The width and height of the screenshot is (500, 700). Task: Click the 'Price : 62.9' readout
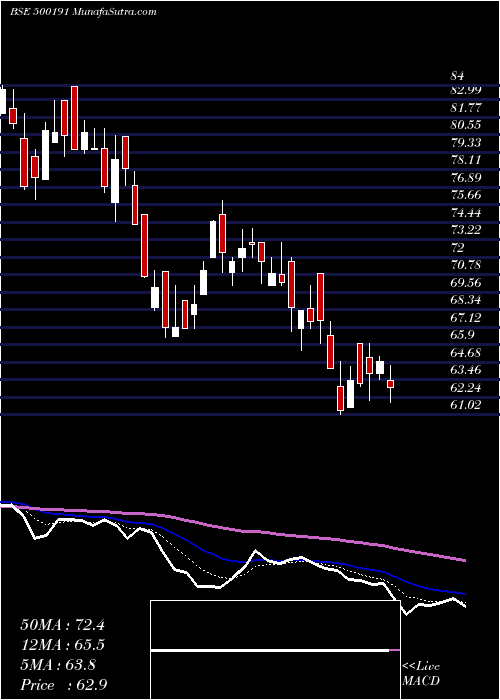click(x=62, y=685)
